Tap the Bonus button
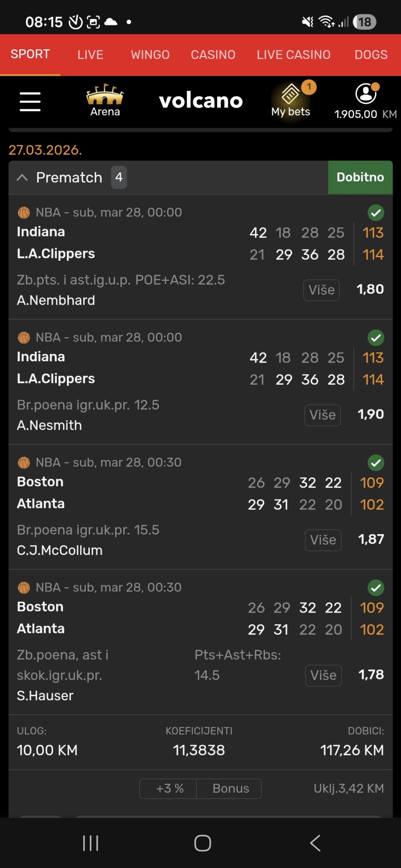This screenshot has height=868, width=401. (231, 788)
